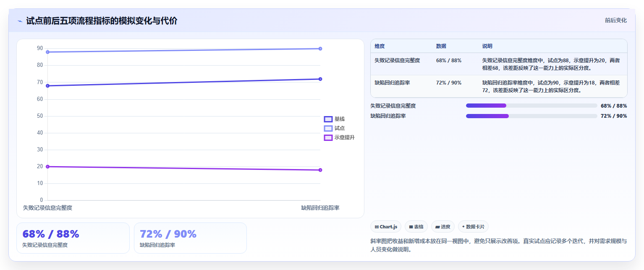Click the x-axis label 缺陷回归追踪率
Viewport: 644px width, 270px height.
tap(320, 208)
